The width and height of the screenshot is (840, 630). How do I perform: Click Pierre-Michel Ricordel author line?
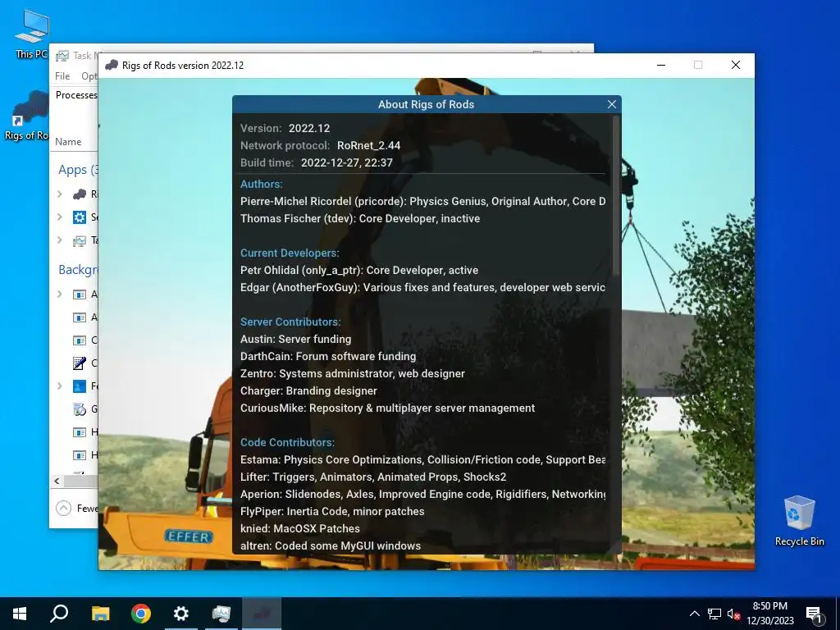click(422, 202)
